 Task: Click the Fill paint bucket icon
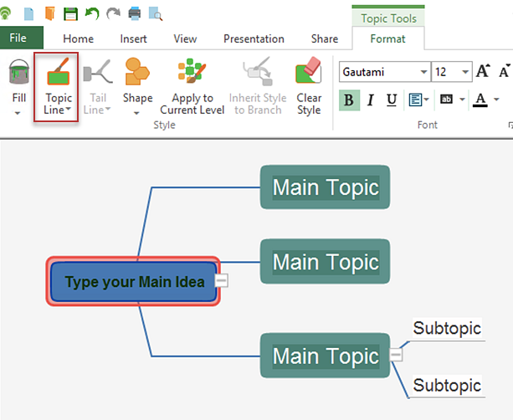[x=19, y=72]
